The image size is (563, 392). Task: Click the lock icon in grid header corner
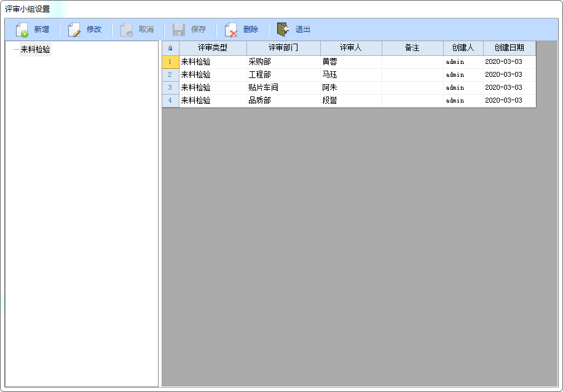[170, 48]
